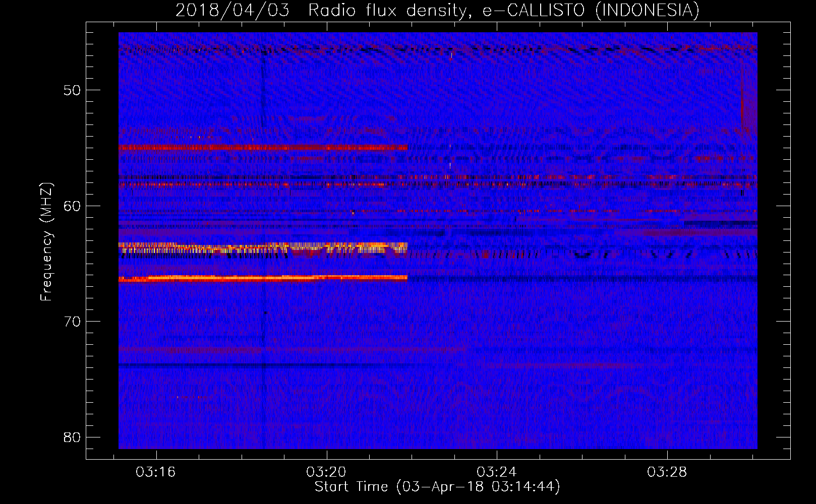The width and height of the screenshot is (816, 504).
Task: Click the '03:20' time tick label
Action: pyautogui.click(x=326, y=472)
